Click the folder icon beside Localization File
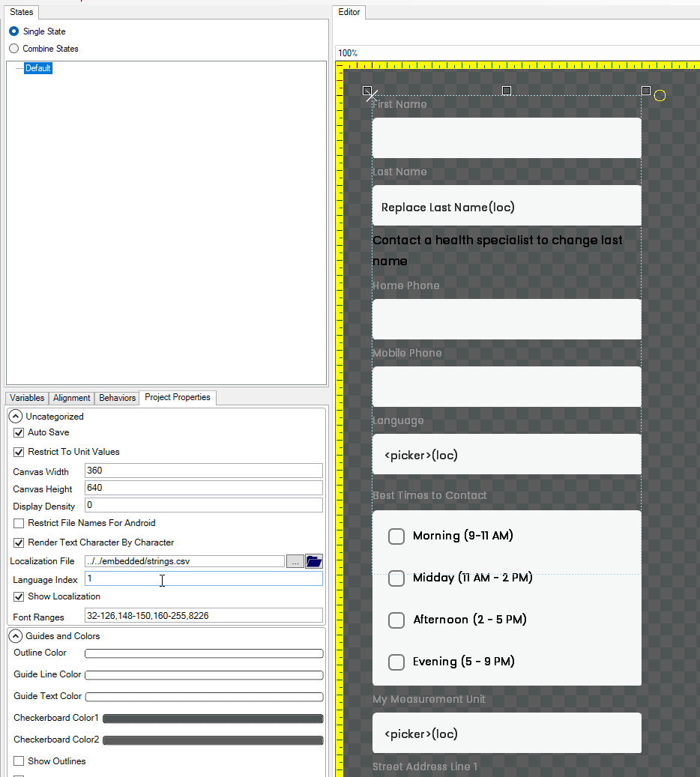 pos(314,561)
